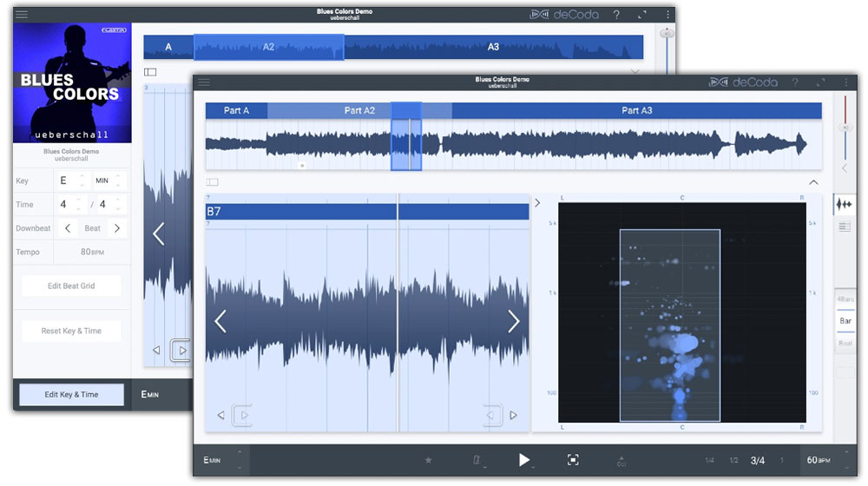The image size is (868, 486).
Task: Toggle fullscreen icon in front window
Action: tap(821, 82)
